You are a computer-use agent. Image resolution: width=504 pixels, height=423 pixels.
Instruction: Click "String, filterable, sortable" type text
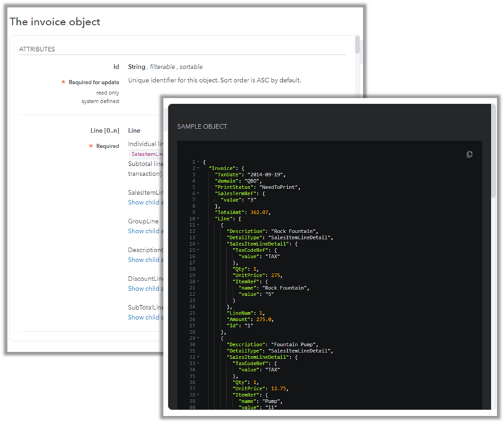(x=165, y=67)
